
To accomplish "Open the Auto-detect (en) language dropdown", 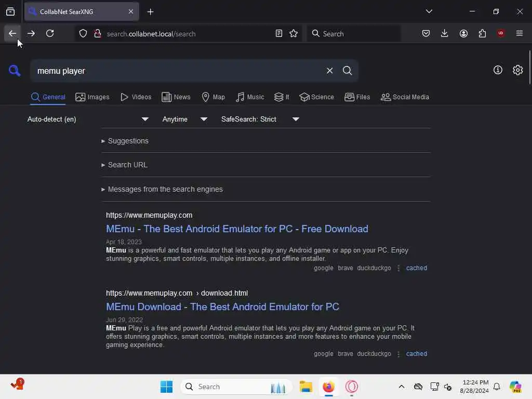I will [88, 119].
